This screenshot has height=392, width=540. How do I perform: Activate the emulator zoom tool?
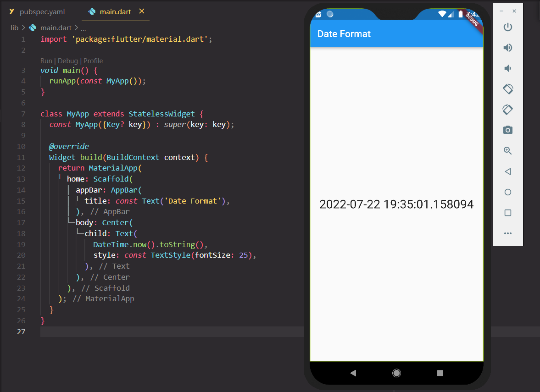coord(508,150)
